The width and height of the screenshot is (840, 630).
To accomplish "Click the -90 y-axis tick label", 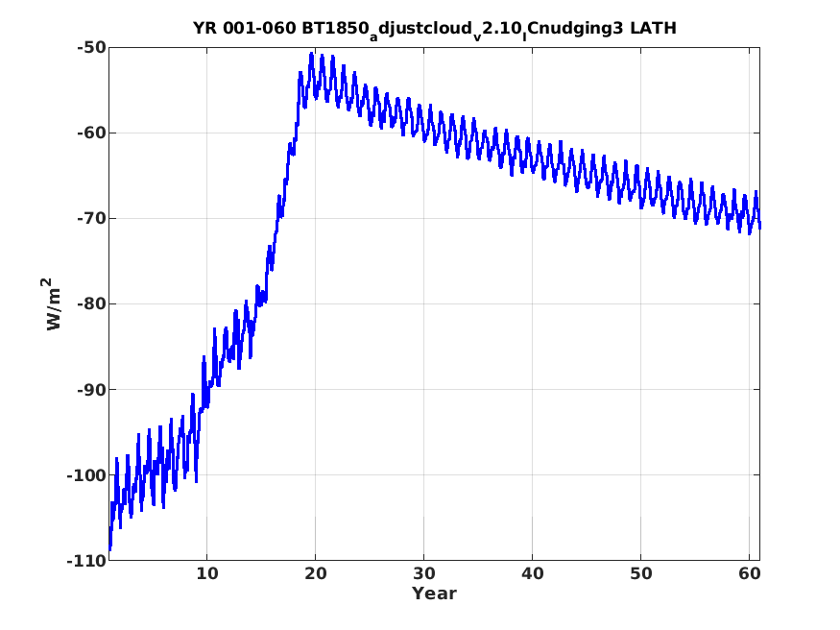I will click(x=91, y=390).
